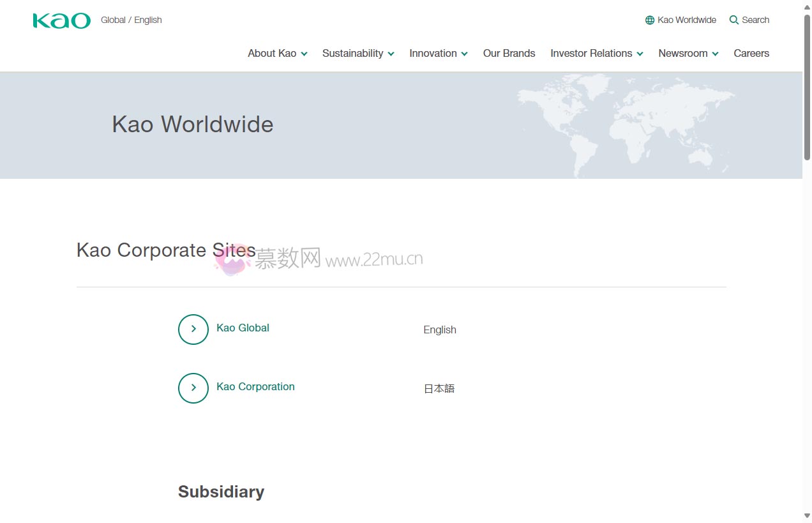Open the Kao Global link
This screenshot has height=523, width=812.
243,328
